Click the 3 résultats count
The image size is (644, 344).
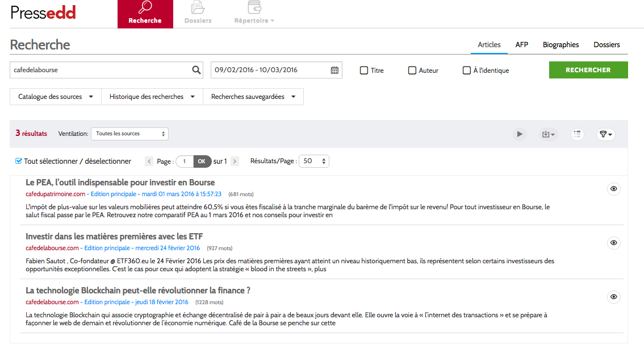pos(31,133)
